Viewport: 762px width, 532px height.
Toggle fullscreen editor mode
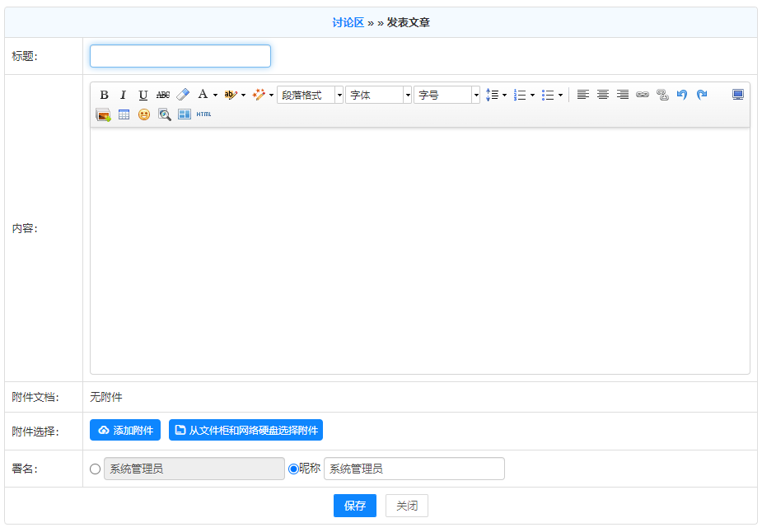pos(738,95)
